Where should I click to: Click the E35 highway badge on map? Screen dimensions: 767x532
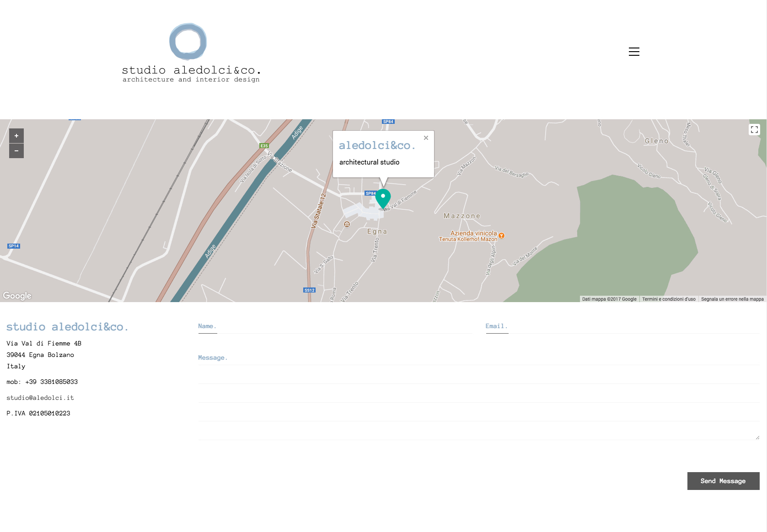coord(264,146)
